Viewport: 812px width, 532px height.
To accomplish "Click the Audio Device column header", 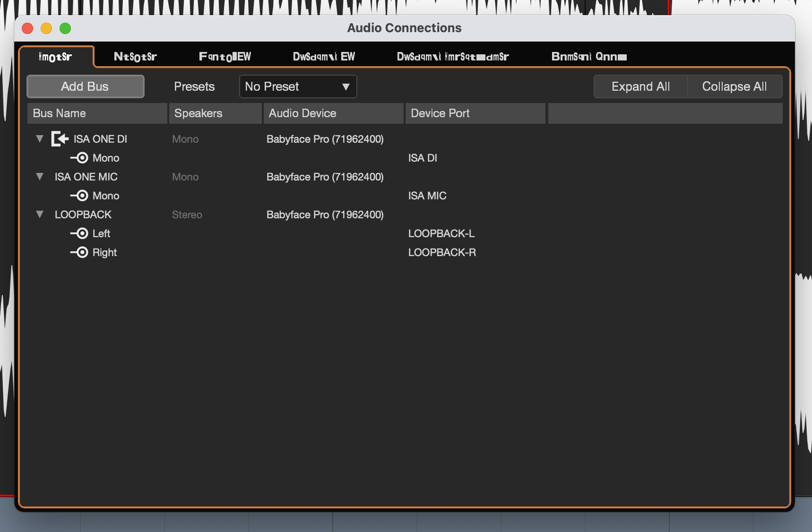I will point(334,113).
